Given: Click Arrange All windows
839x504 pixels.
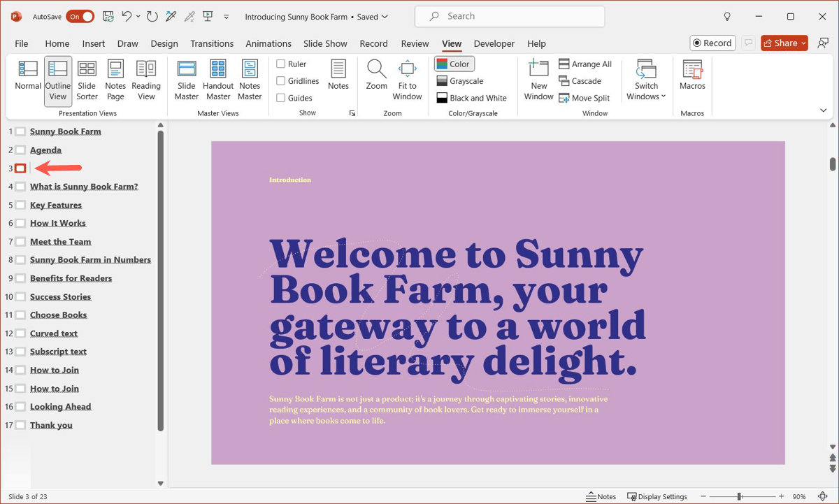Looking at the screenshot, I should (x=585, y=64).
